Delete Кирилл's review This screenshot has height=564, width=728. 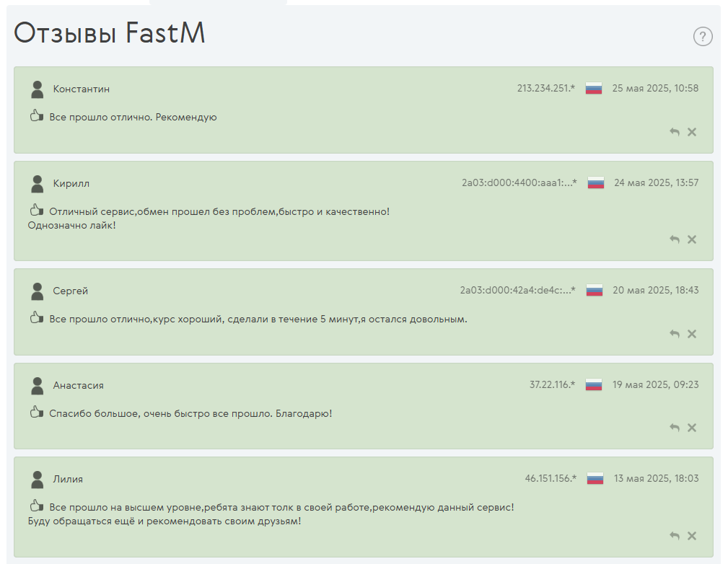[x=692, y=239]
